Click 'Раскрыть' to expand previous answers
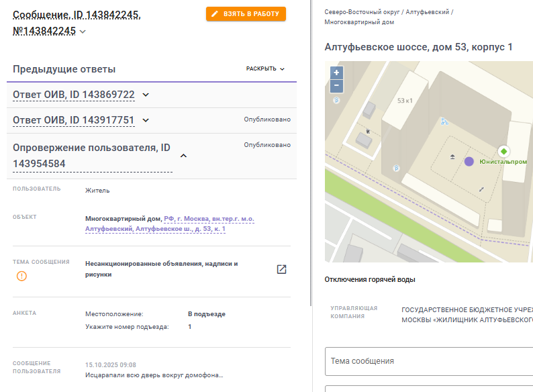Viewport: 533px width, 392px height. tap(265, 68)
